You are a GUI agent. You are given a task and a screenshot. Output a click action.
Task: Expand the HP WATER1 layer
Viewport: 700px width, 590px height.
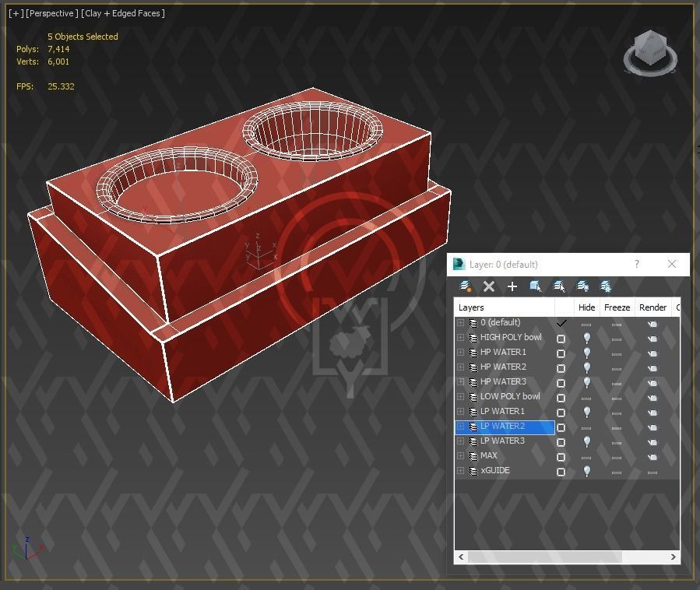point(460,352)
